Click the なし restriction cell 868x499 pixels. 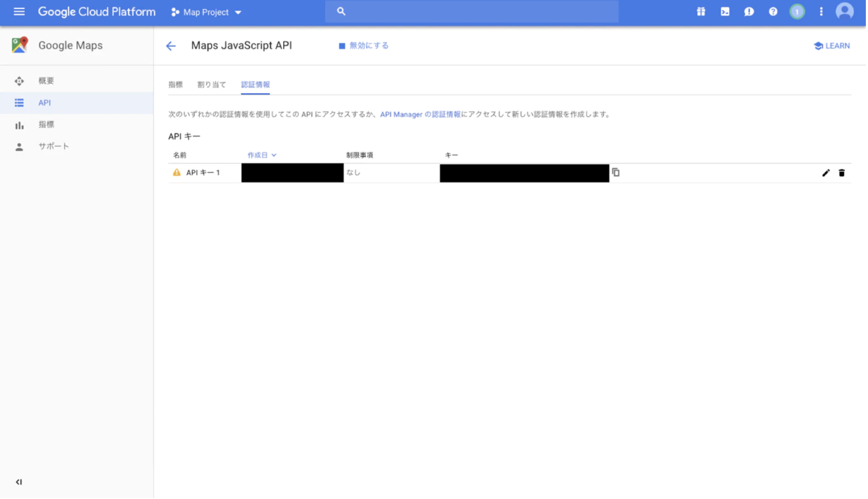[354, 173]
